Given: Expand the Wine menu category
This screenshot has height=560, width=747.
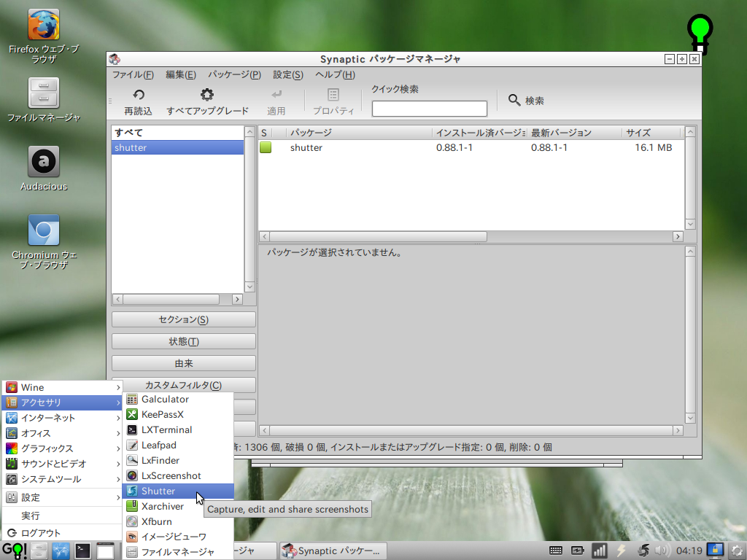Looking at the screenshot, I should (x=63, y=388).
